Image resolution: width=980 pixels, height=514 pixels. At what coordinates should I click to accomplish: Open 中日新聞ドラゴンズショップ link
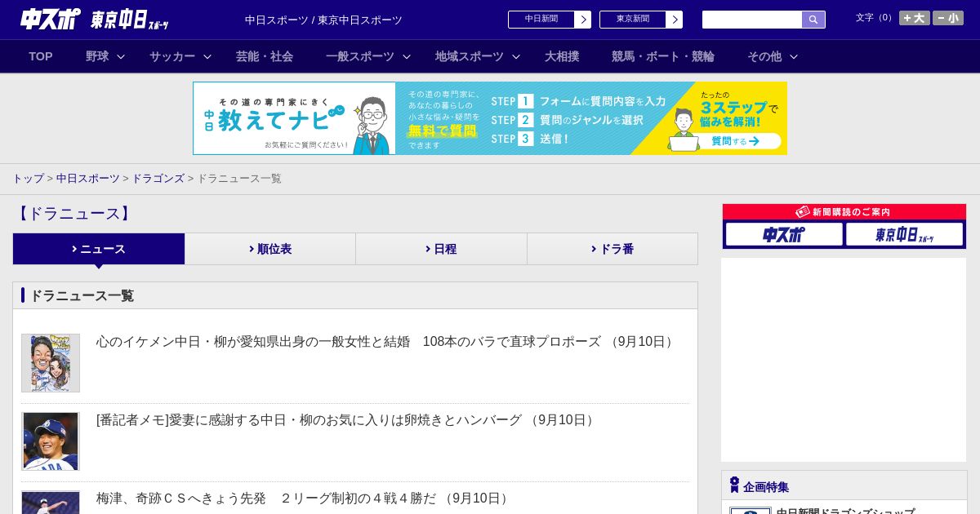[x=845, y=511]
